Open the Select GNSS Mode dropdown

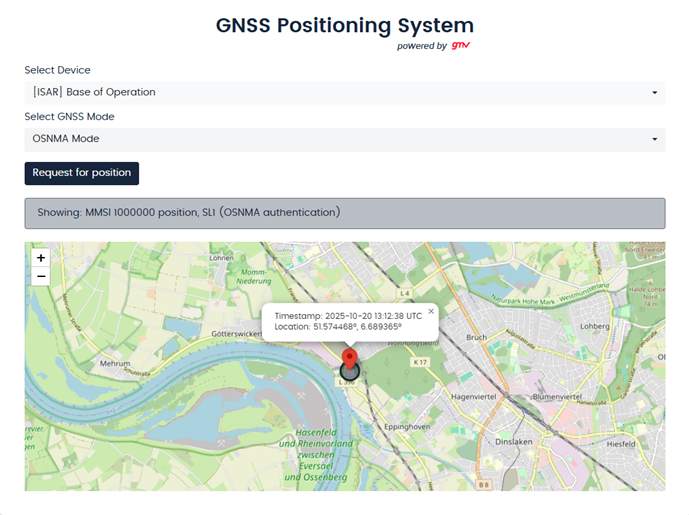[x=344, y=139]
